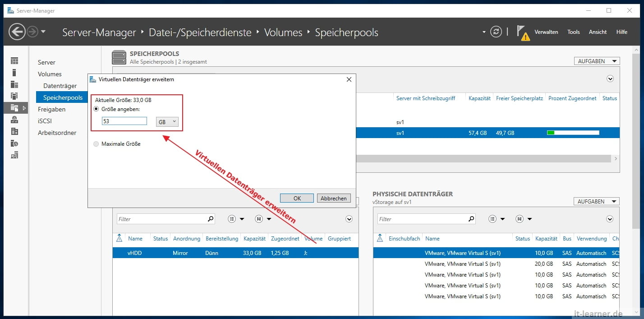Open the GB unit dropdown in the dialog
This screenshot has height=319, width=644.
[x=167, y=121]
